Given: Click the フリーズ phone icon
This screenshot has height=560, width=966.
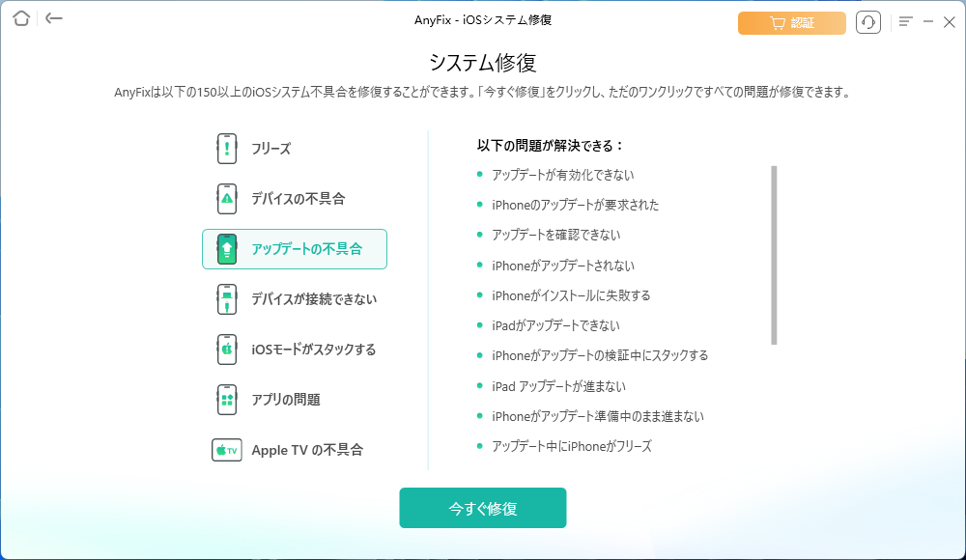Looking at the screenshot, I should [227, 149].
